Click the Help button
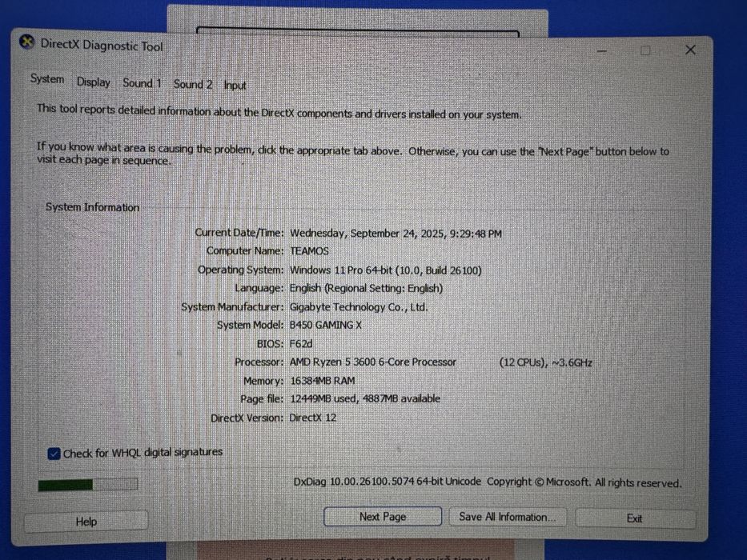The image size is (747, 560). 86,522
